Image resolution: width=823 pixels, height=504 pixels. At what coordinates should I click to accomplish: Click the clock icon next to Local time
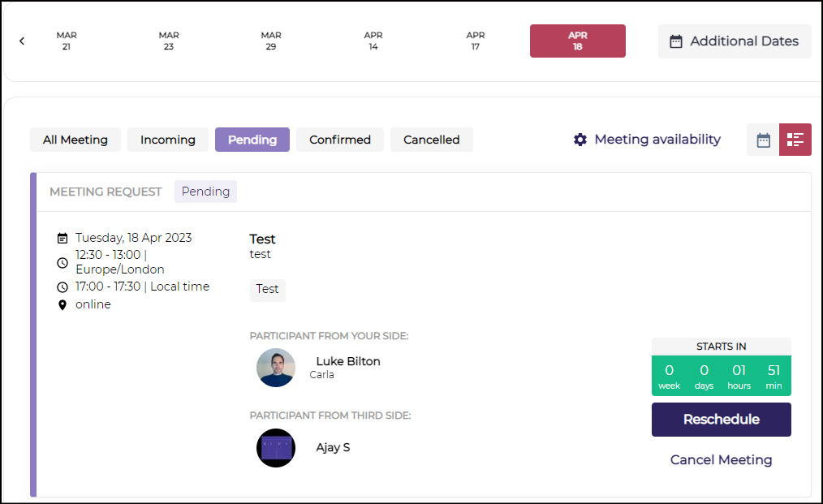62,287
